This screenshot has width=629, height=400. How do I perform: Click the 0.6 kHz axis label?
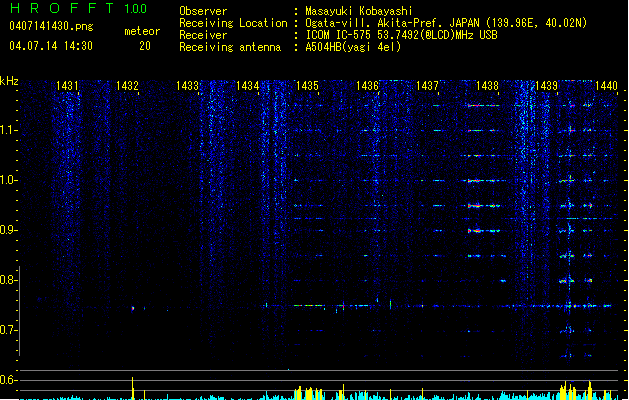(x=8, y=380)
